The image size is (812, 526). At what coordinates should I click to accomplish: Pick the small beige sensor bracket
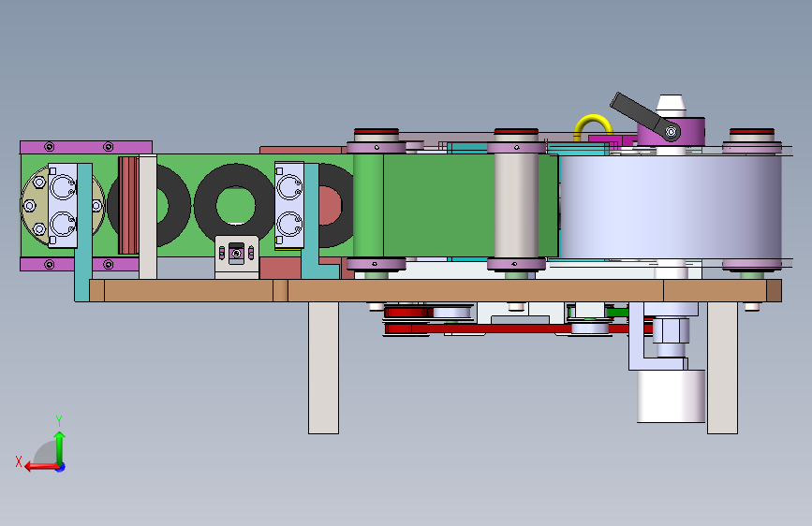[237, 256]
